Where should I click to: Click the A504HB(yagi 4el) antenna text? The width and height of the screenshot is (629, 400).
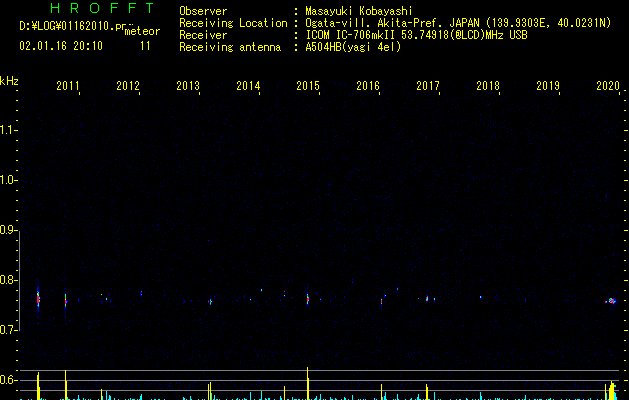(353, 47)
